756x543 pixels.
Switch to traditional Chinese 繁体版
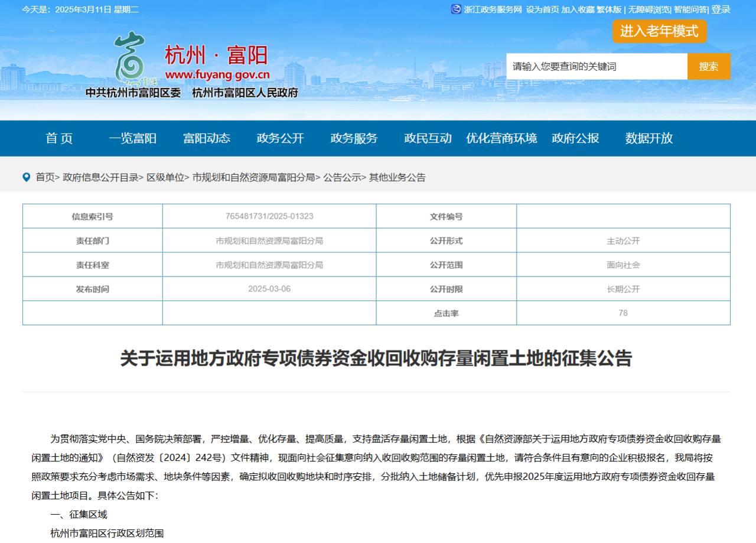609,9
